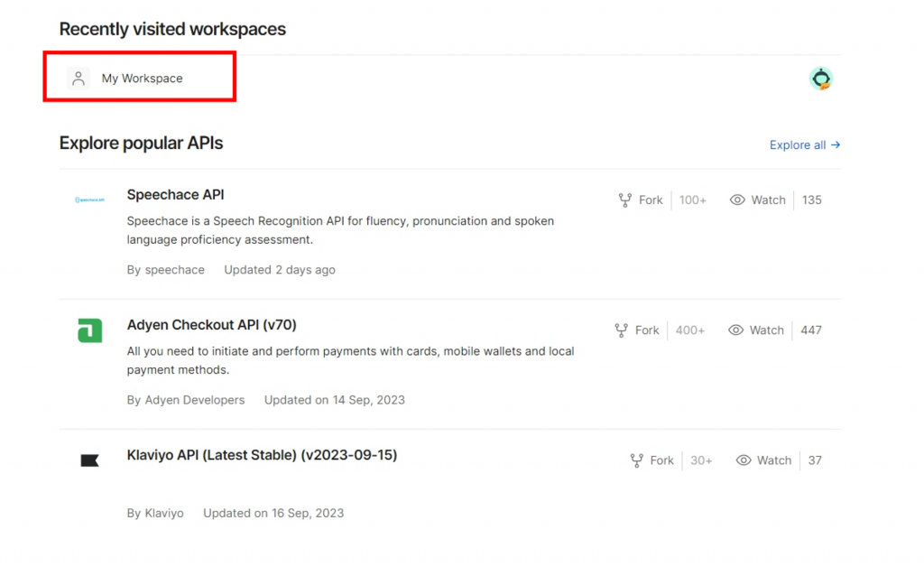Viewport: 924px width, 576px height.
Task: Click the round avatar icon in My Workspace row
Action: (821, 79)
